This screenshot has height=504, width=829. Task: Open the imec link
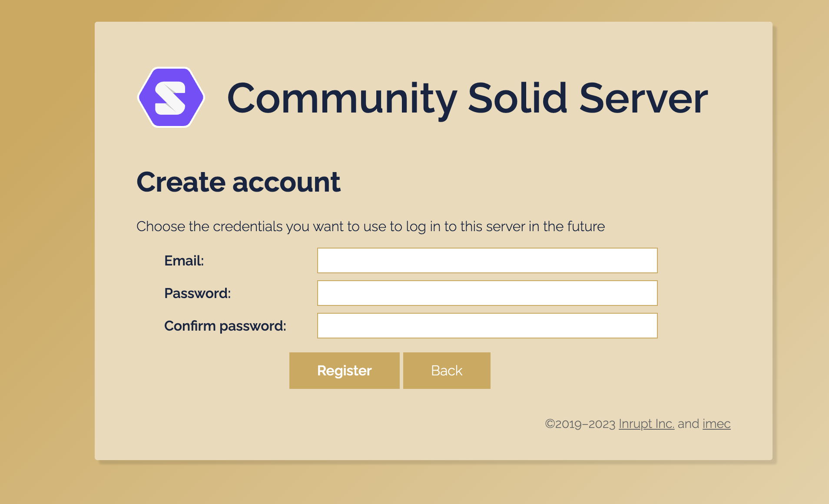pos(716,424)
